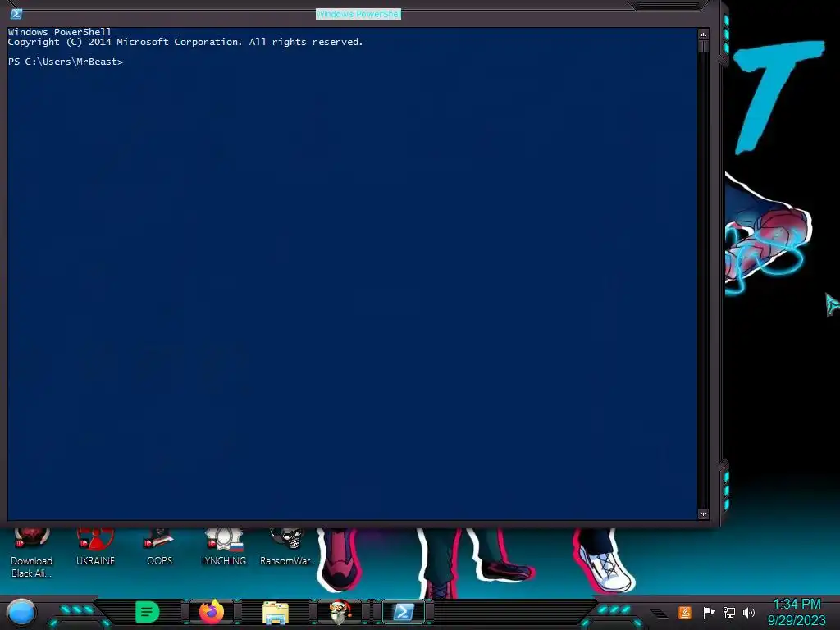
Task: Click the PowerShell scrollbar down arrow
Action: pyautogui.click(x=703, y=514)
